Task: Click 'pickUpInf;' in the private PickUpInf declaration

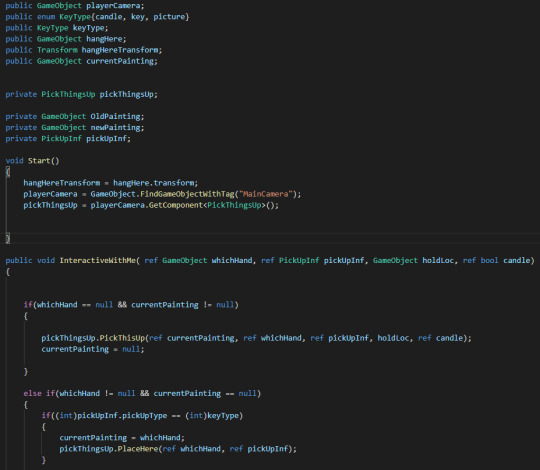Action: [108, 138]
